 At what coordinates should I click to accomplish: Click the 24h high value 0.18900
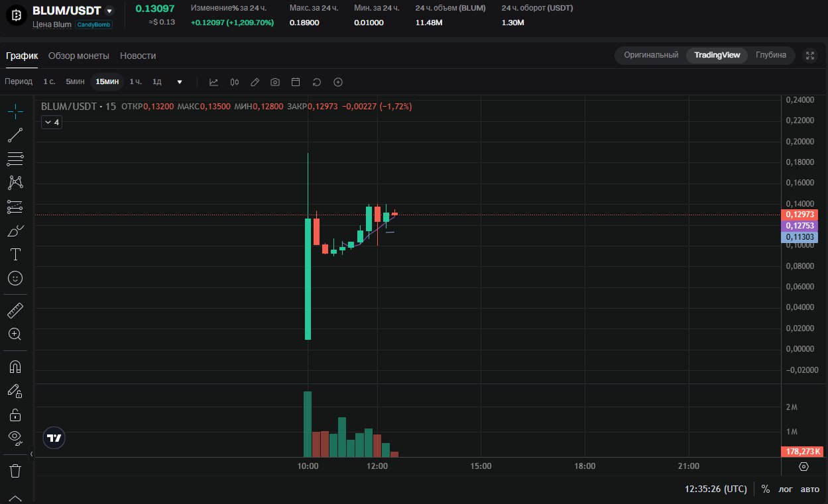click(x=304, y=23)
